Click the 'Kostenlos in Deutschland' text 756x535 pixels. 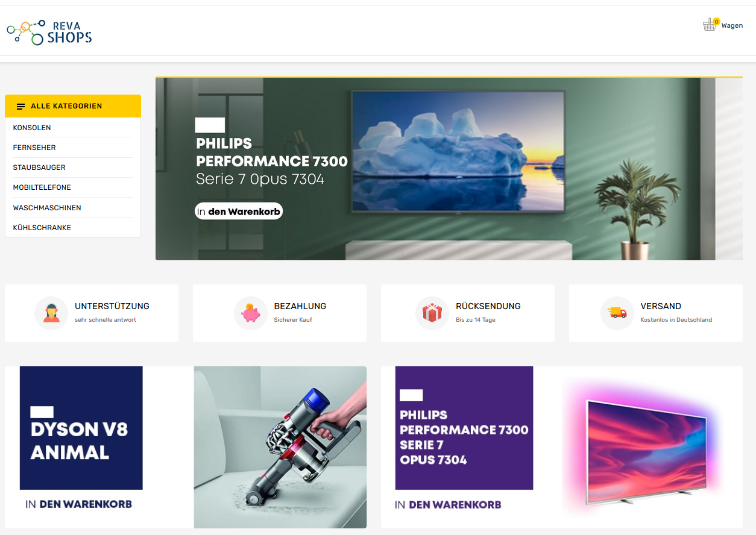[676, 320]
